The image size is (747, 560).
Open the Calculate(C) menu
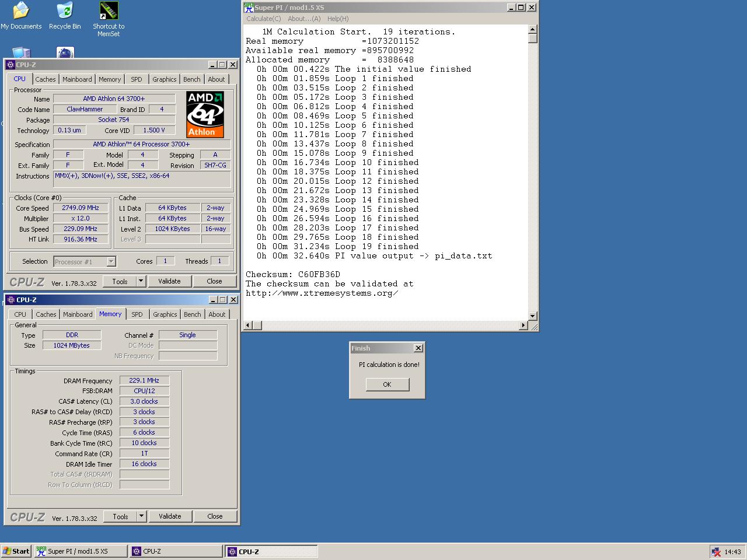point(263,19)
